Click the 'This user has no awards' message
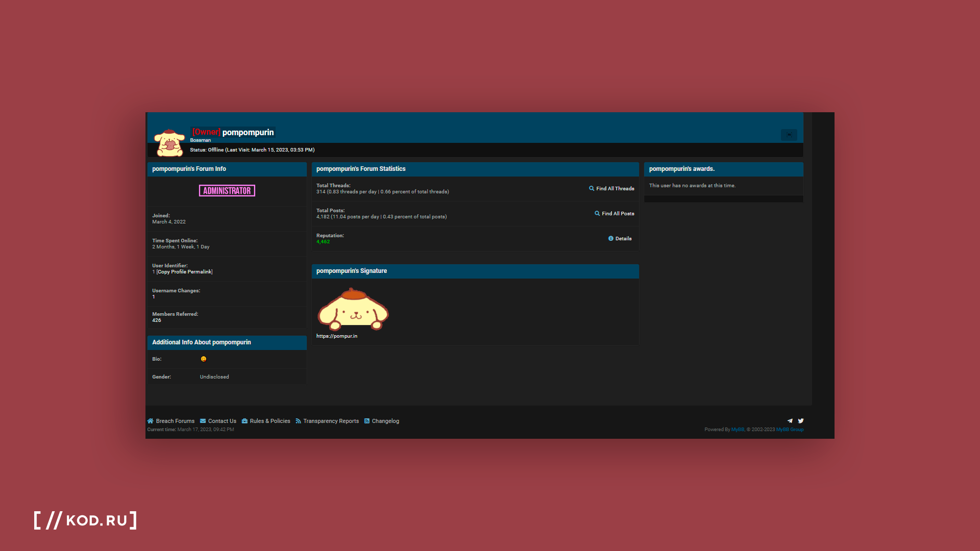The height and width of the screenshot is (551, 980). [692, 186]
